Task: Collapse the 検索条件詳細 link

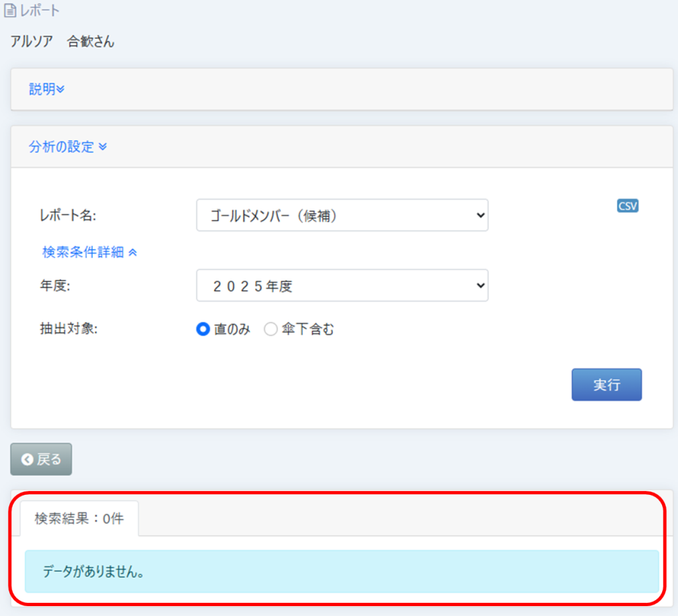Action: coord(83,252)
